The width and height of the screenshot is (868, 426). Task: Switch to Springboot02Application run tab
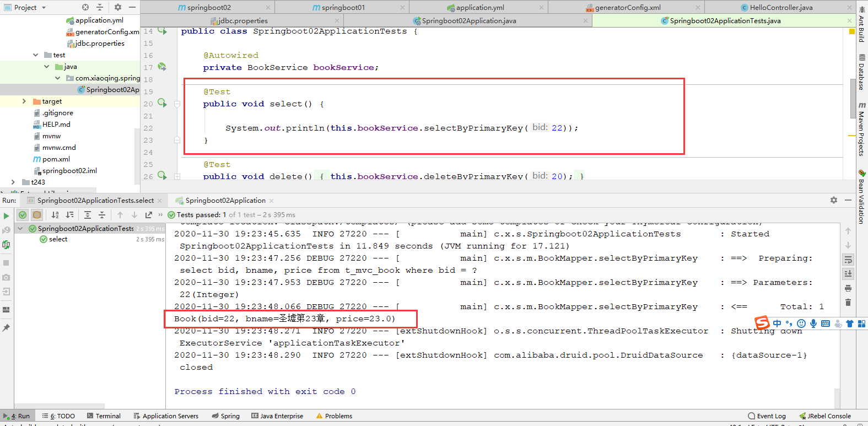(220, 200)
